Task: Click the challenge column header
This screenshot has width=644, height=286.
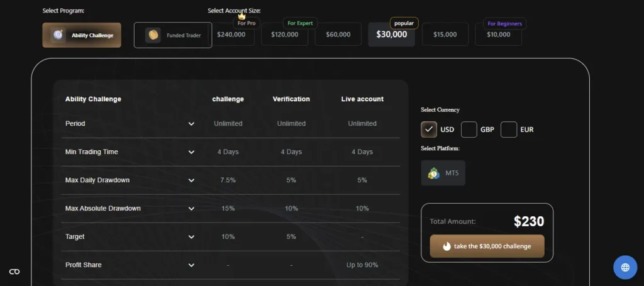Action: (x=228, y=99)
